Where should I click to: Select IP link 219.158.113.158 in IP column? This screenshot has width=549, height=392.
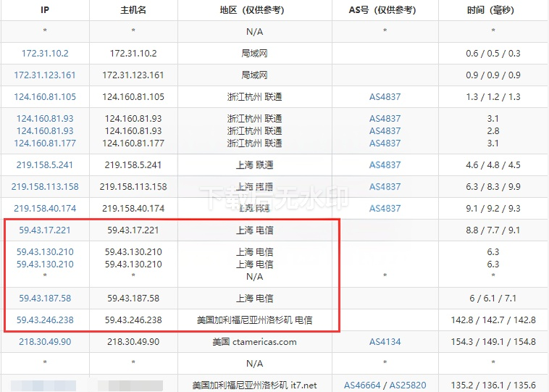tap(45, 187)
